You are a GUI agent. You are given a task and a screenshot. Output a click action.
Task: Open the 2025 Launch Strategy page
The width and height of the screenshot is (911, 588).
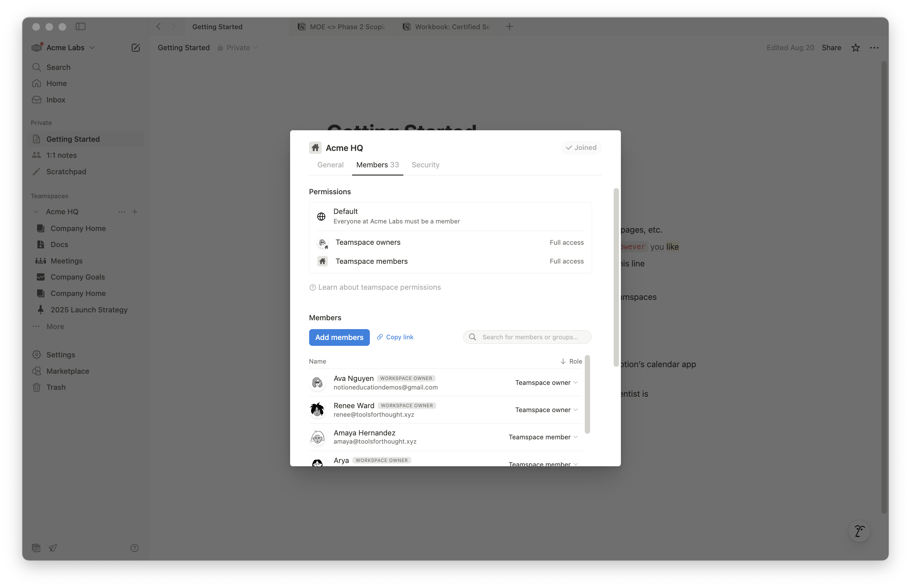89,310
